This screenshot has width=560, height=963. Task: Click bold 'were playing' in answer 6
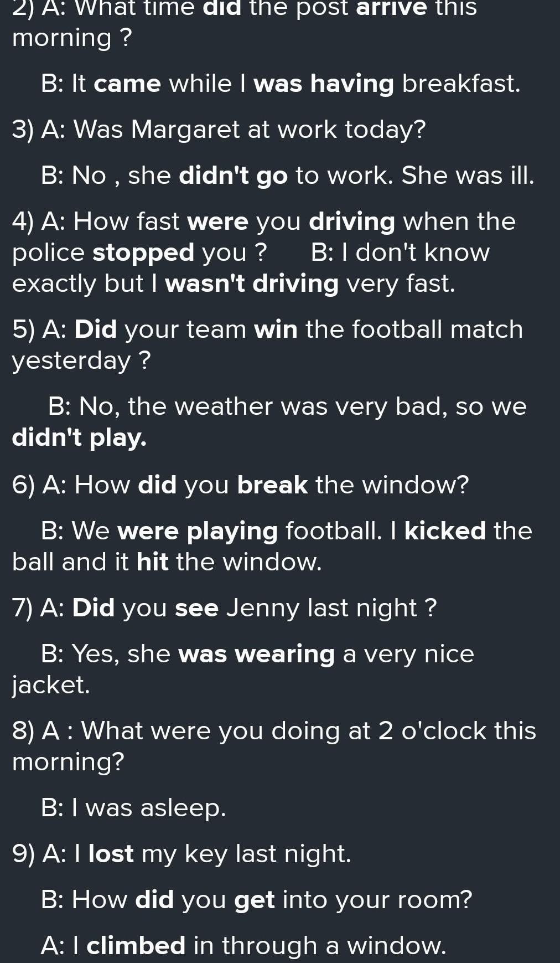click(x=198, y=531)
